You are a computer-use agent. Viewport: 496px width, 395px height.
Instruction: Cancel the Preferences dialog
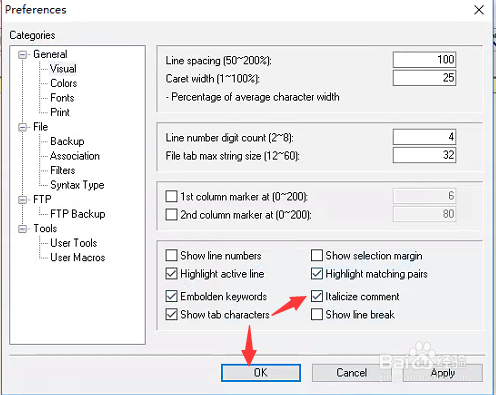pos(351,373)
